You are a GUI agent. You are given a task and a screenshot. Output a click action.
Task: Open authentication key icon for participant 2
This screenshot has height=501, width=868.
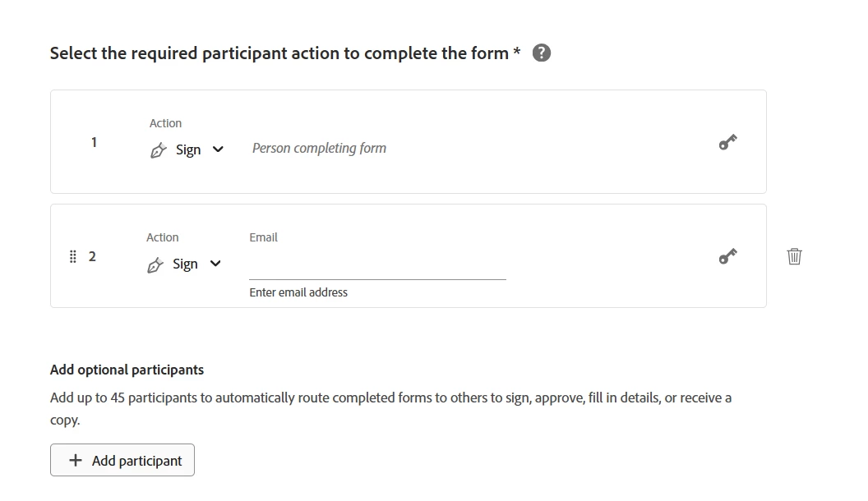tap(727, 256)
